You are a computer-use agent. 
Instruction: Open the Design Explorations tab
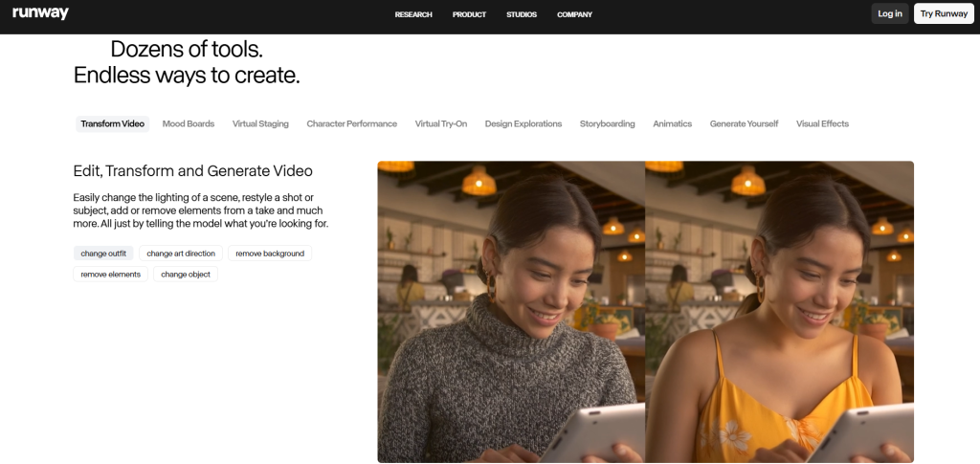523,123
